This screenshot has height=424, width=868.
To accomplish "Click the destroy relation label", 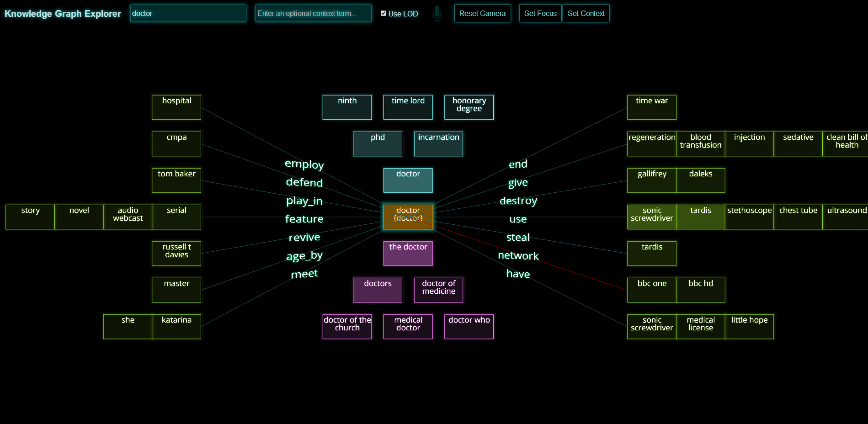I will [518, 201].
